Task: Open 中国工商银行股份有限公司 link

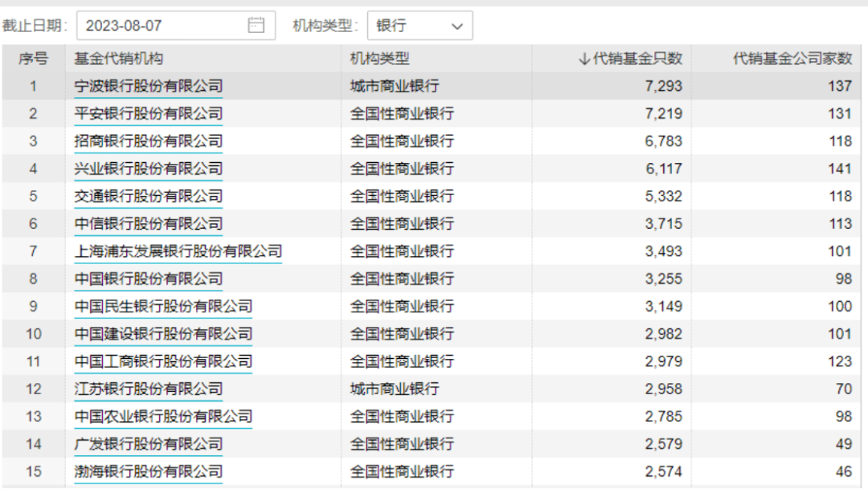Action: click(x=163, y=361)
